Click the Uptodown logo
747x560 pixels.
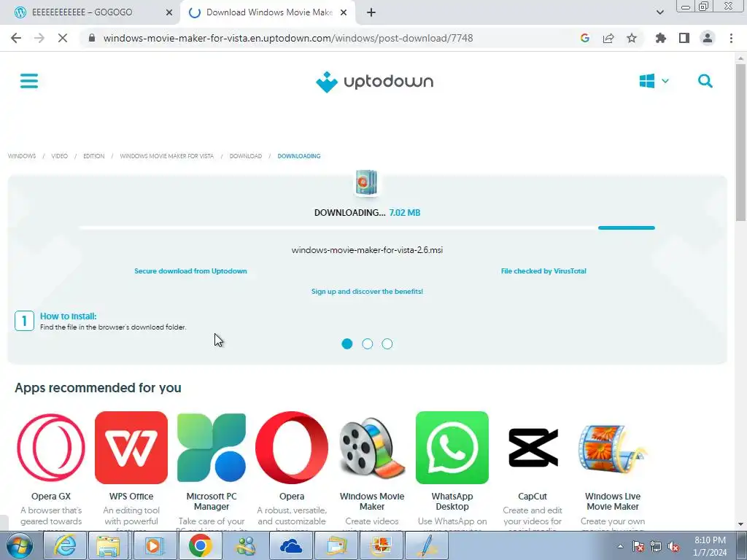click(x=374, y=82)
